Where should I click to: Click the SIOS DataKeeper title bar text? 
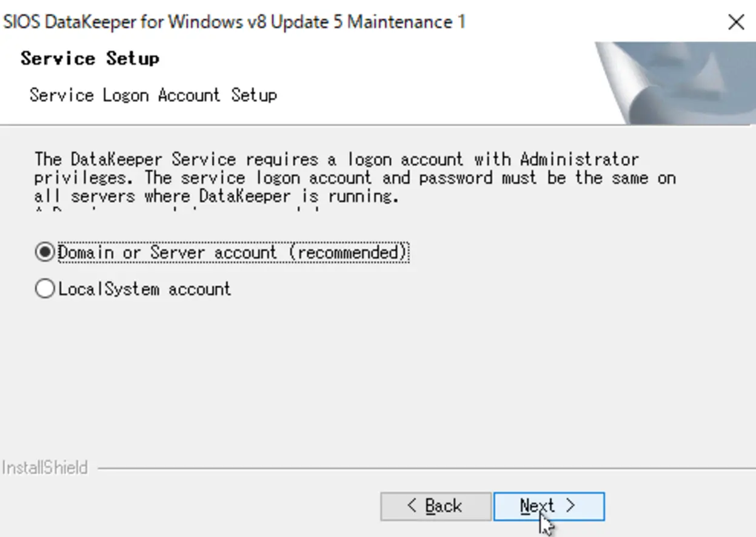234,22
